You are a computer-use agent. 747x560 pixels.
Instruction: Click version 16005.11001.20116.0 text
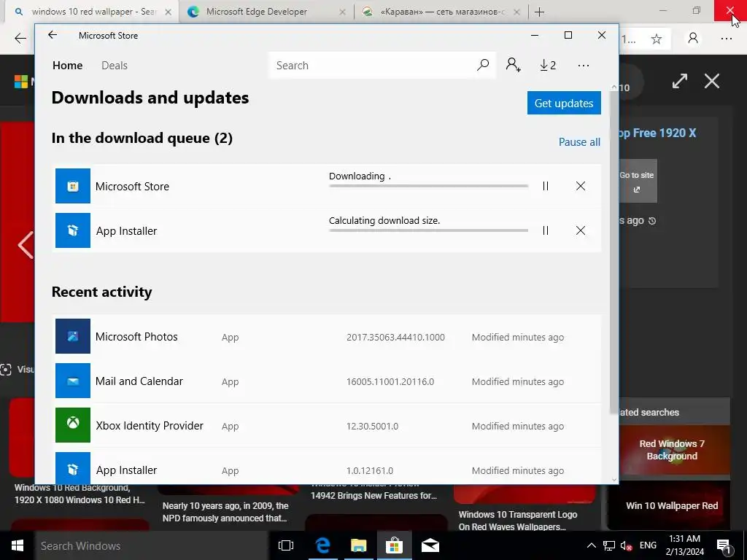390,381
